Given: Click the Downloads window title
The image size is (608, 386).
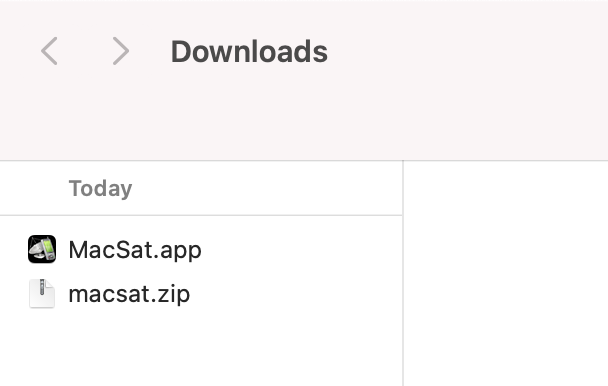Looking at the screenshot, I should (x=249, y=51).
